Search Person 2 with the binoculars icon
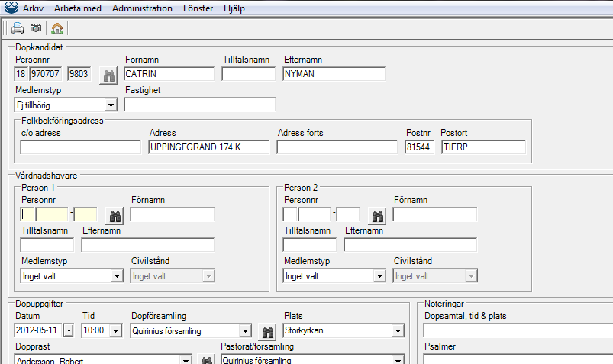 click(377, 216)
